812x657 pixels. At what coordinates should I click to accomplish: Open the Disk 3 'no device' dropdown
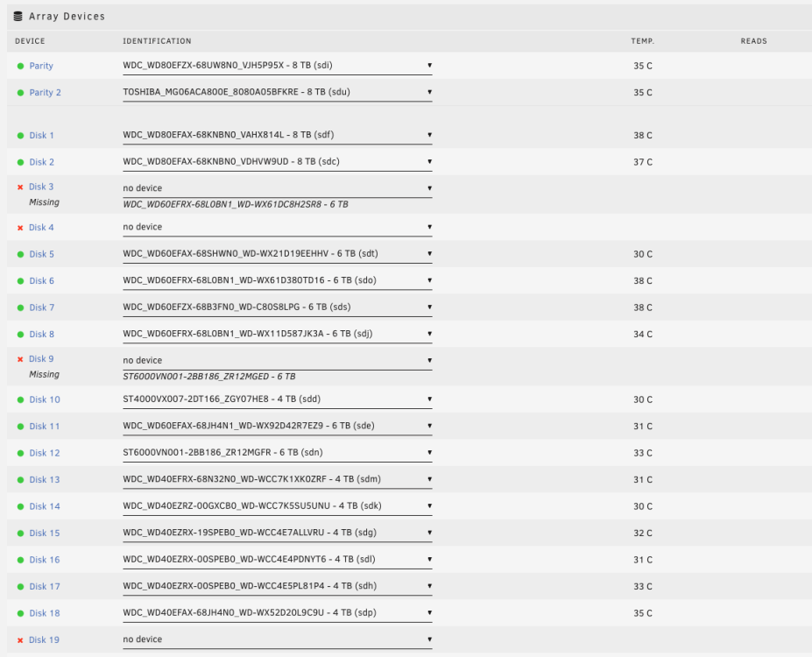click(277, 188)
